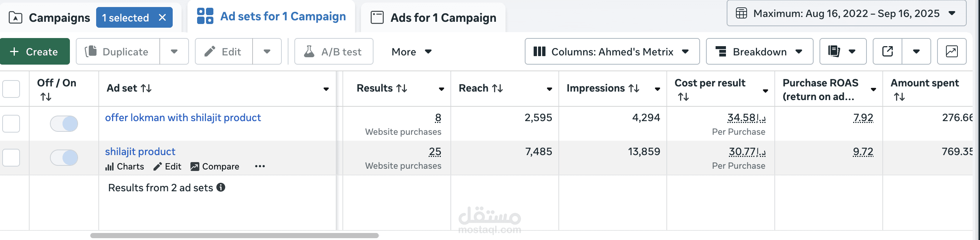Open the Breakdown dropdown

point(759,51)
